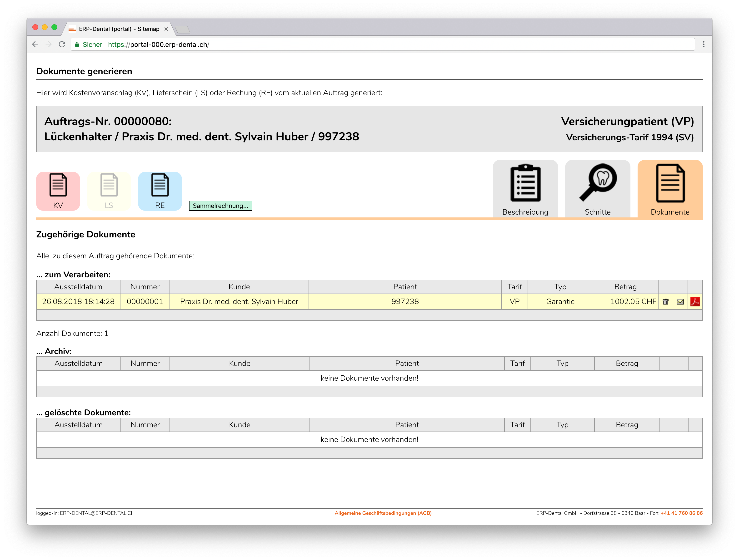Screen dimensions: 739x560
Task: Close the ERP-Dental Sitemap tab
Action: [x=166, y=29]
